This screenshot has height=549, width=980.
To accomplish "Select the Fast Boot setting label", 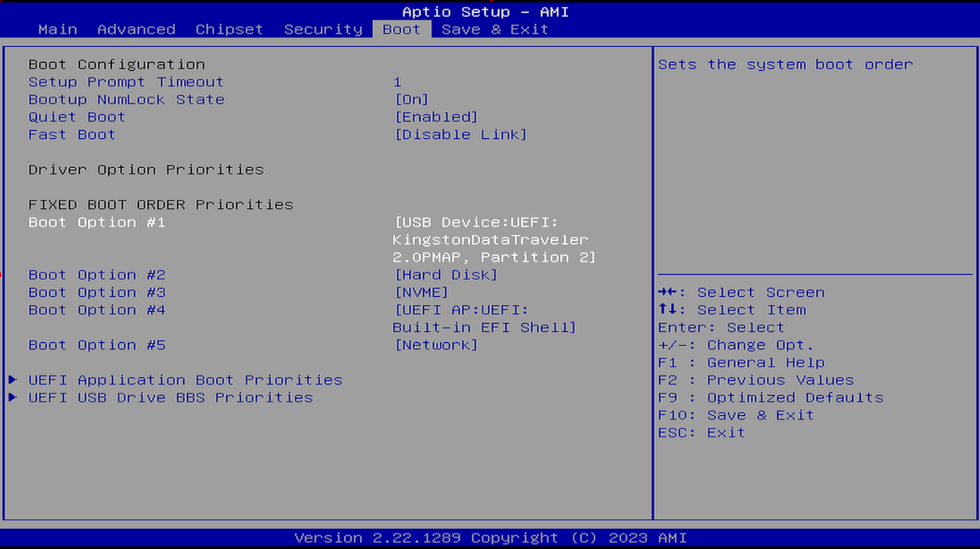I will [x=72, y=135].
